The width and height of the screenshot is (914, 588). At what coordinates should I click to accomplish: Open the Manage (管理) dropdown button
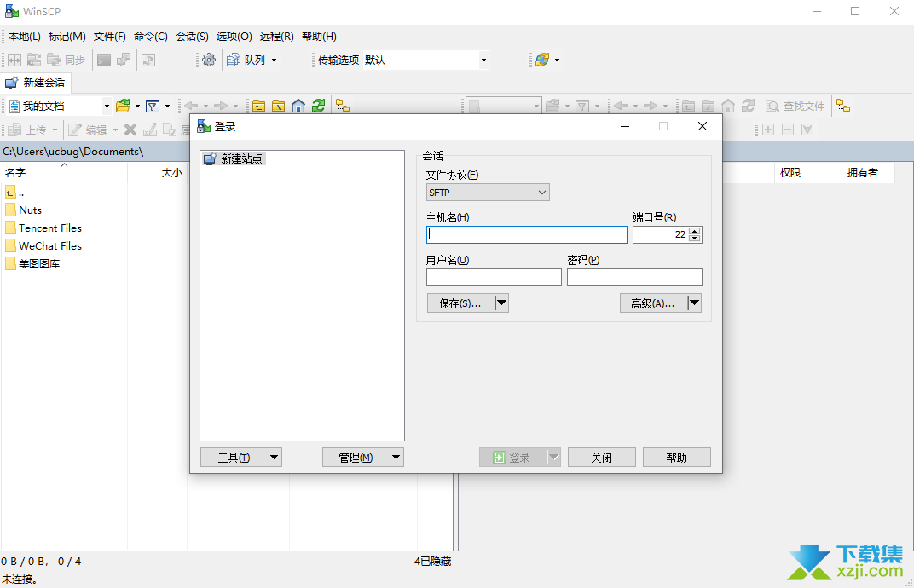(363, 458)
